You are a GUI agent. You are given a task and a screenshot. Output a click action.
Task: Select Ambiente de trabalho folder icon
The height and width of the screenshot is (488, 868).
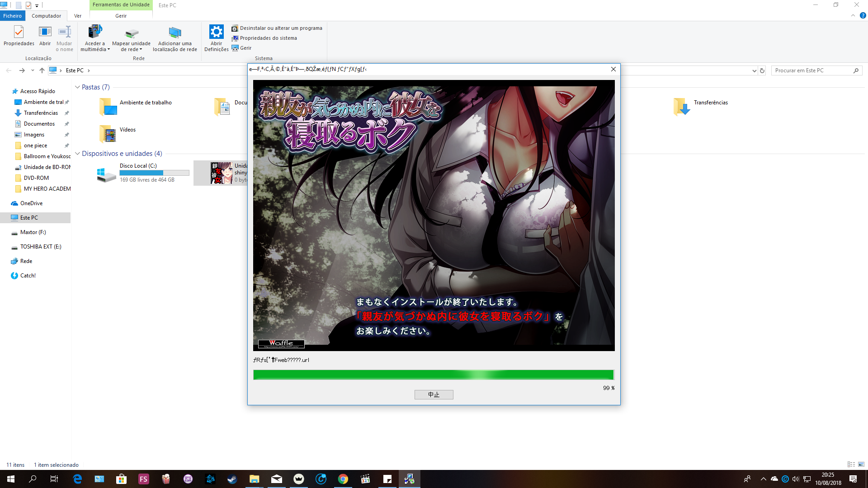pyautogui.click(x=108, y=107)
